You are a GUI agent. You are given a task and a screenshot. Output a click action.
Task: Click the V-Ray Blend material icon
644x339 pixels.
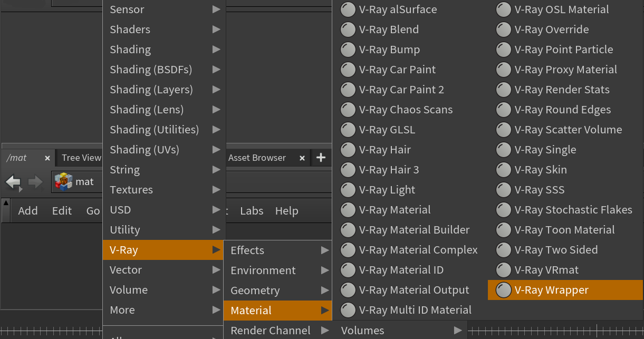point(348,30)
